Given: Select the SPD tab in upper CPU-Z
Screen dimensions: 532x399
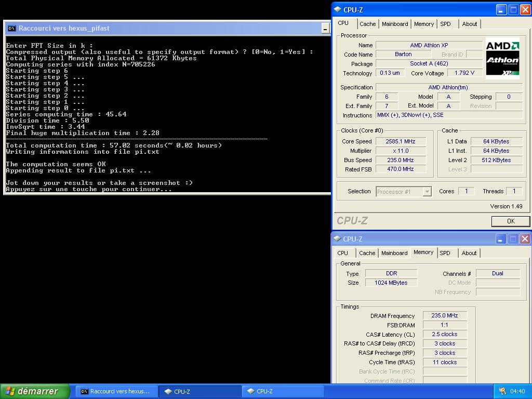Looking at the screenshot, I should [x=445, y=24].
